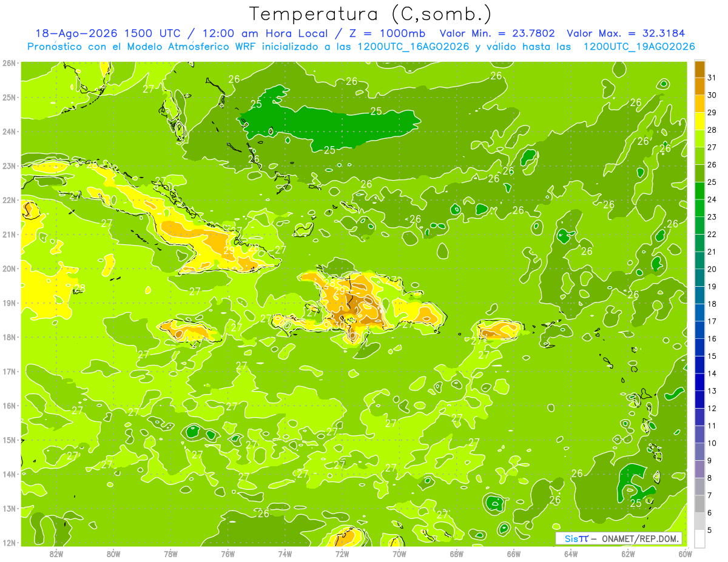Click the color scale value 16
The image size is (728, 562).
point(712,339)
